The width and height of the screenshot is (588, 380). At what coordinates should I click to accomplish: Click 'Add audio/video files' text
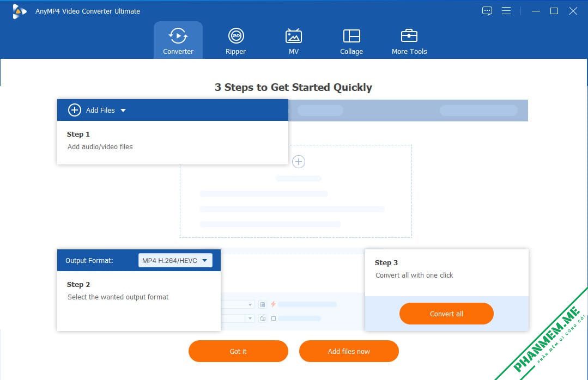click(x=100, y=147)
